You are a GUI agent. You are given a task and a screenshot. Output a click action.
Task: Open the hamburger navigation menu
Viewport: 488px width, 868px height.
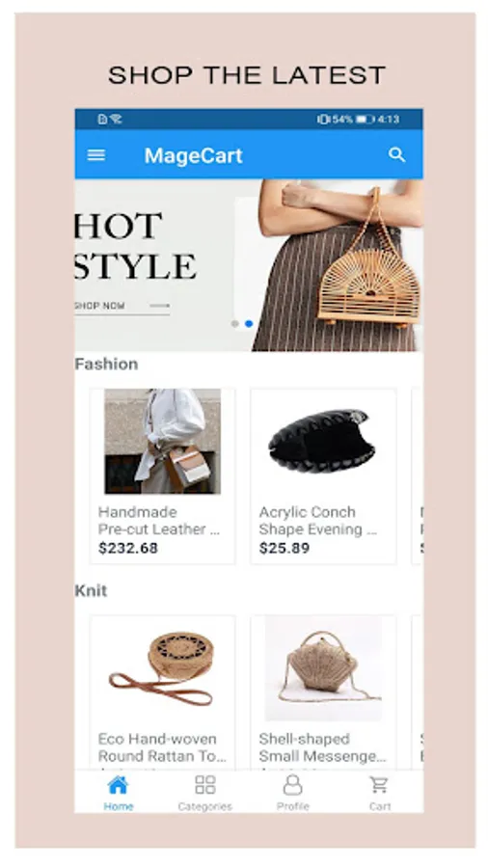tap(96, 155)
